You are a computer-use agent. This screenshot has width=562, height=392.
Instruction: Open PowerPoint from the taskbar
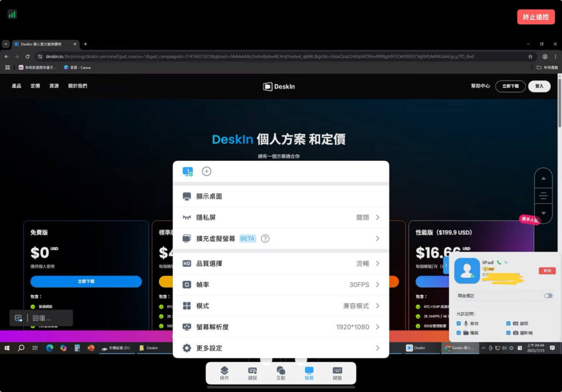91,348
